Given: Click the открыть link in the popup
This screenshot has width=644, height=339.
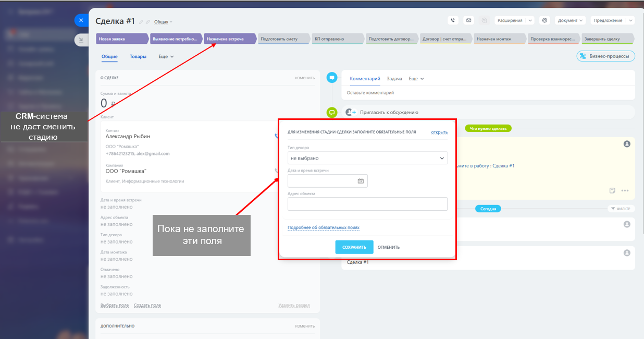Looking at the screenshot, I should 439,132.
